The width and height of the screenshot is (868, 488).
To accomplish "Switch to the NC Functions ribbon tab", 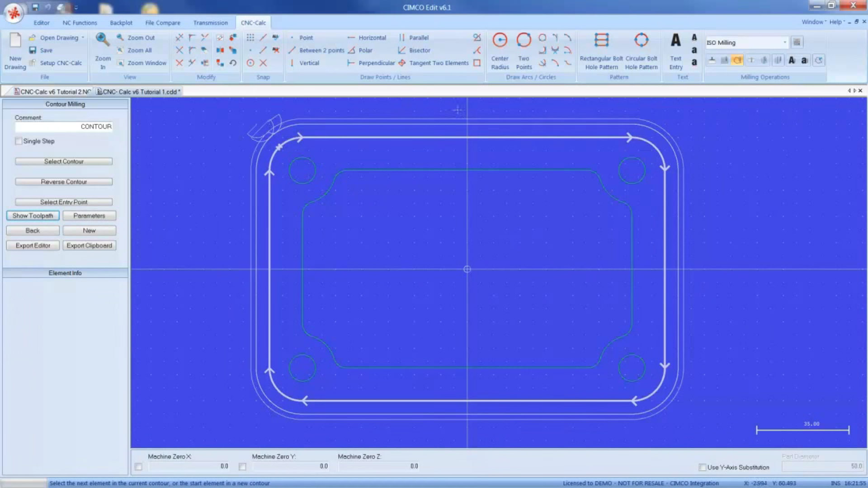I will (x=80, y=23).
